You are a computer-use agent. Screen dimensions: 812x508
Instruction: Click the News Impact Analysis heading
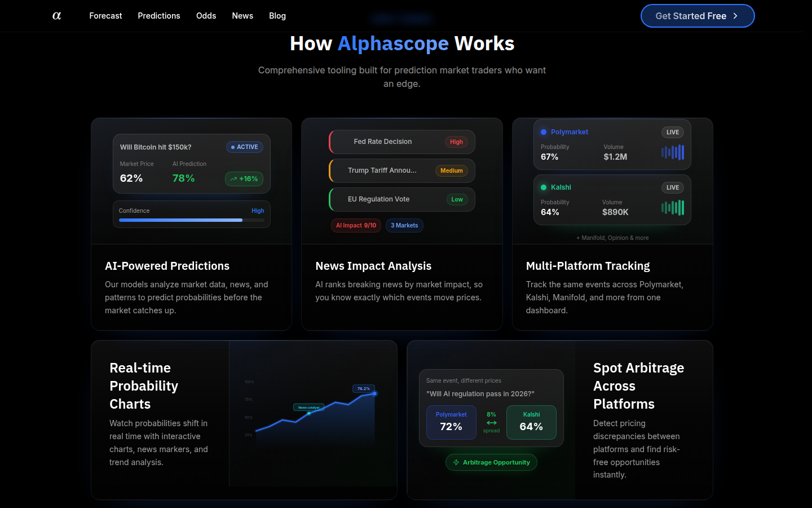click(x=373, y=266)
